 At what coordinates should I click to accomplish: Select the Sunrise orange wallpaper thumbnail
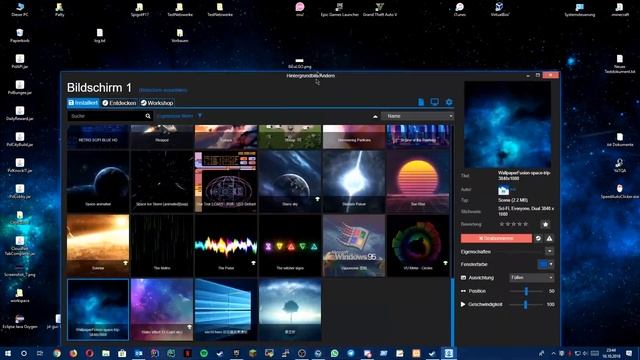click(98, 246)
